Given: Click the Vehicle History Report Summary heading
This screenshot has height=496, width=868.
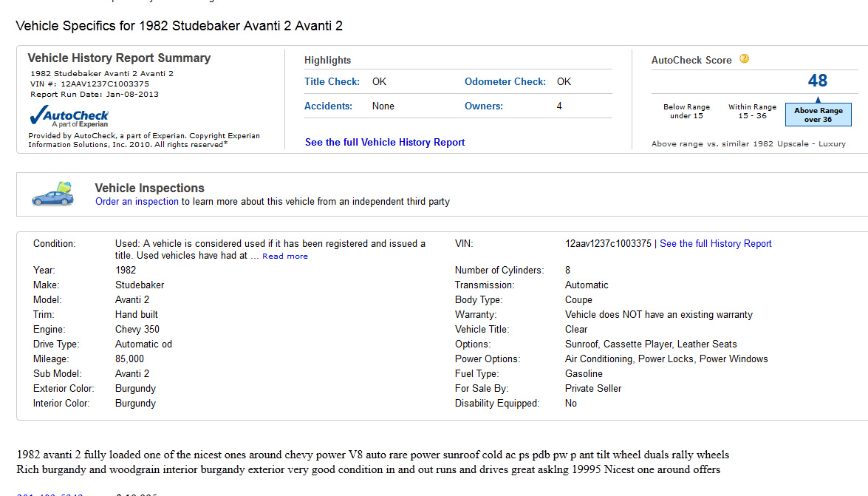Looking at the screenshot, I should [x=119, y=58].
